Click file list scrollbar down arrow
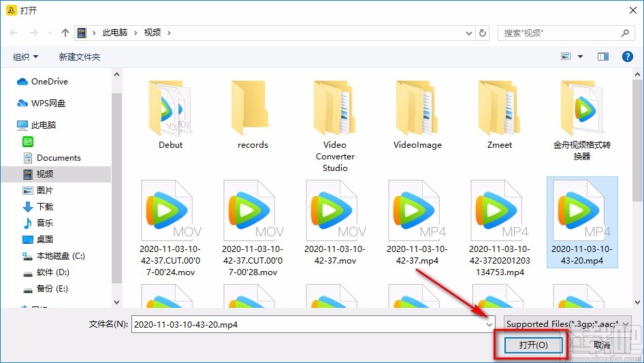The height and width of the screenshot is (363, 644). (637, 302)
